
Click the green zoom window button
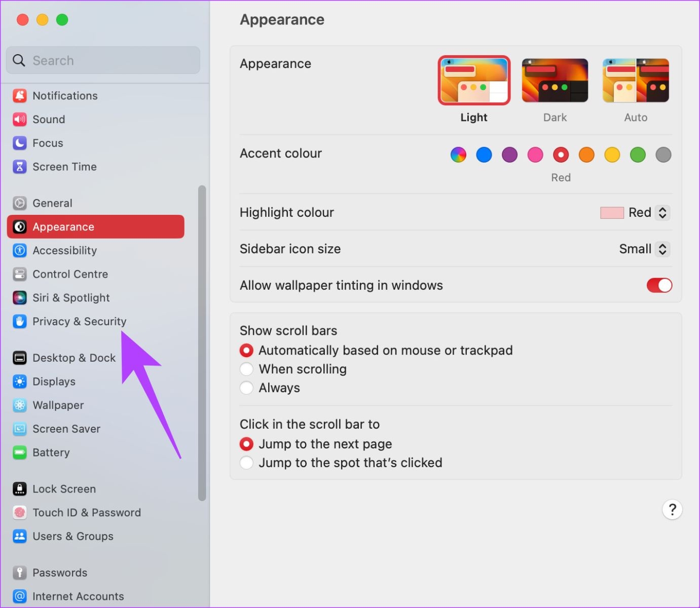click(x=62, y=20)
